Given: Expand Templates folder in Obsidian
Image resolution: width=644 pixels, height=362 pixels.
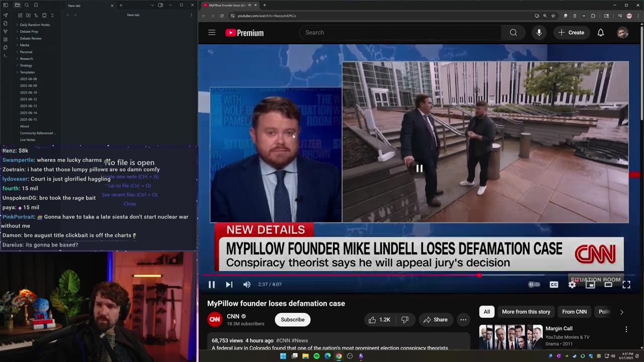Looking at the screenshot, I should 27,72.
